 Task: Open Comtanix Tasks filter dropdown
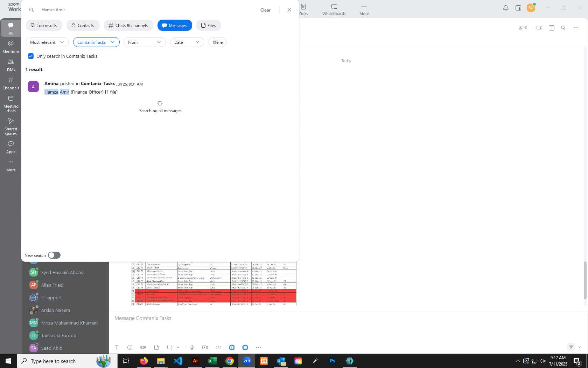point(96,42)
